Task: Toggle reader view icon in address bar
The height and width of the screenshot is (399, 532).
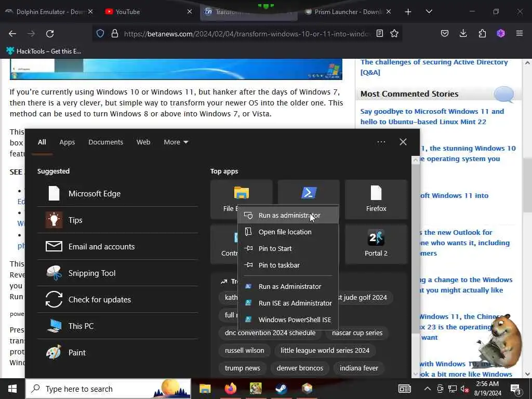Action: click(x=380, y=33)
